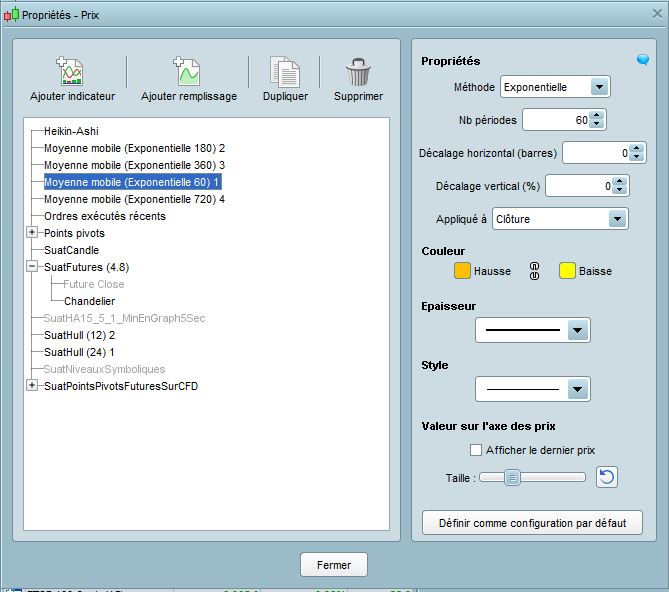Decrease Décalage vertical with down arrow
The height and width of the screenshot is (592, 669).
point(620,190)
